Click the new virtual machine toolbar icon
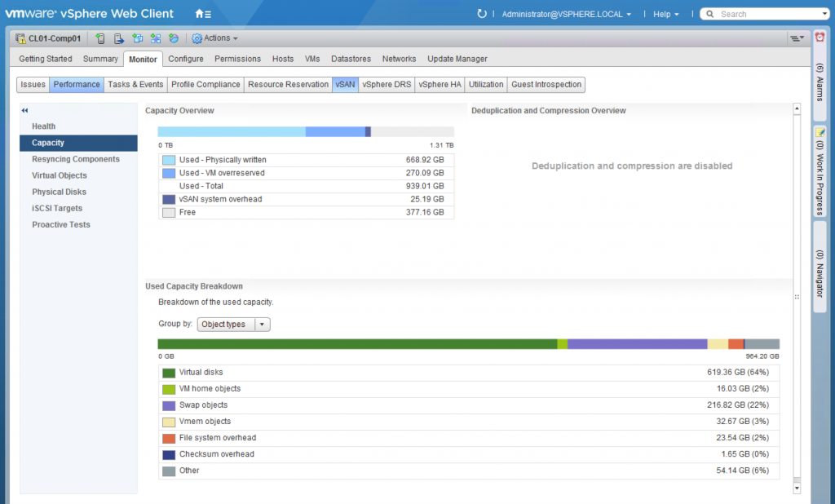835x504 pixels. (x=137, y=38)
